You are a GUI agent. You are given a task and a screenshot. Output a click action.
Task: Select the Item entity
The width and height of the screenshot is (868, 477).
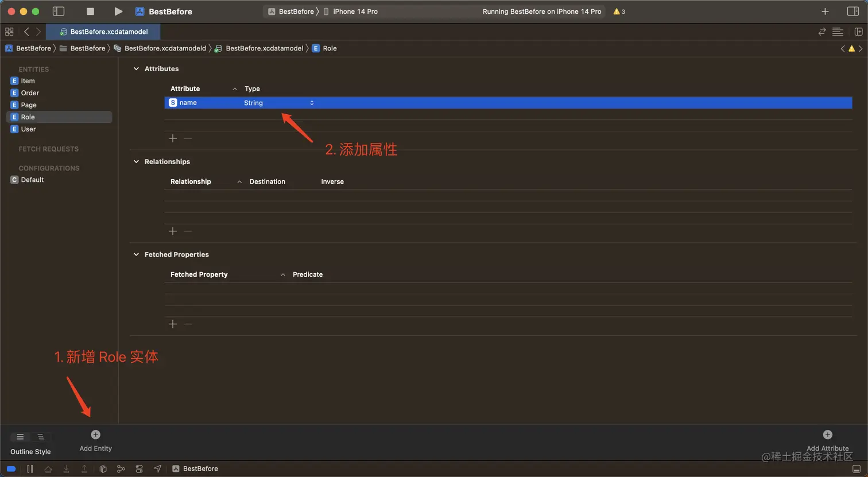coord(59,81)
